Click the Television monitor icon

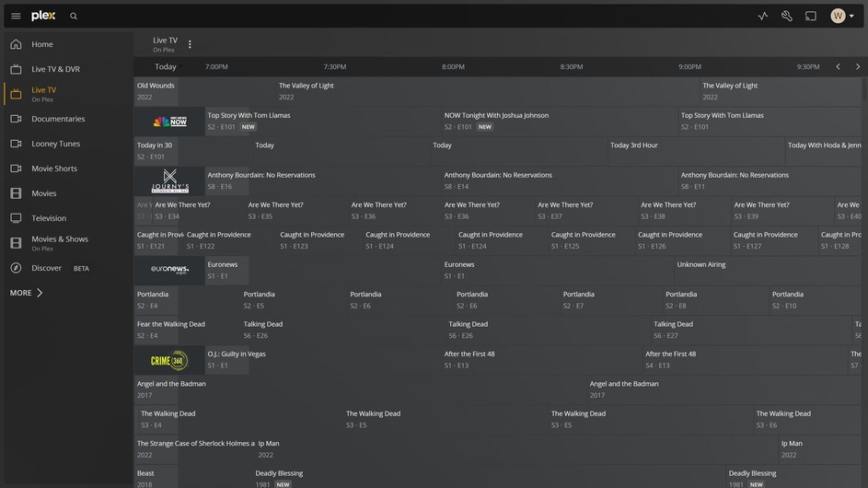[x=16, y=218]
